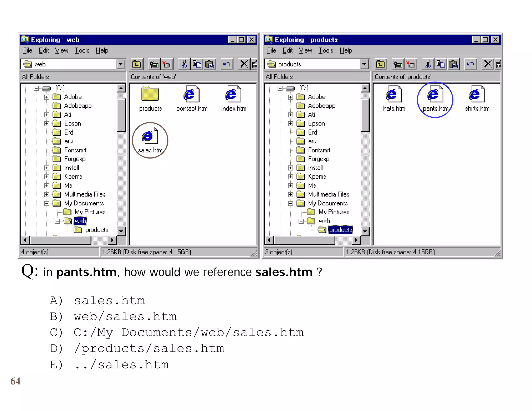Open the web folder dropdown in address box
The height and width of the screenshot is (411, 532).
pos(121,64)
